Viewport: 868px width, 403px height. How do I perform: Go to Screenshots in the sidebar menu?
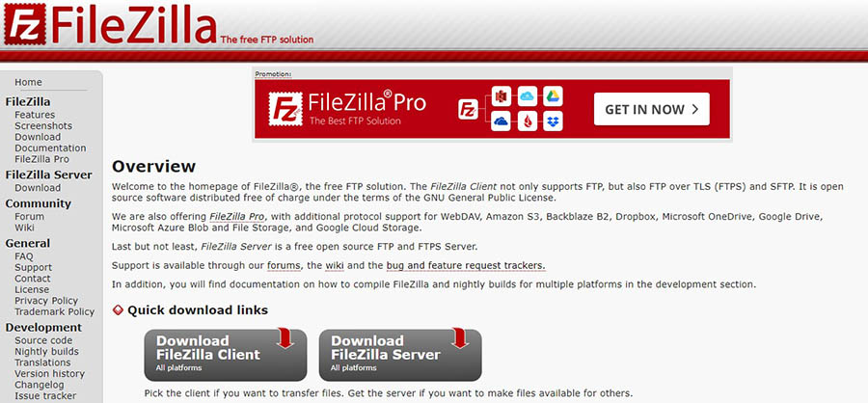click(x=43, y=125)
